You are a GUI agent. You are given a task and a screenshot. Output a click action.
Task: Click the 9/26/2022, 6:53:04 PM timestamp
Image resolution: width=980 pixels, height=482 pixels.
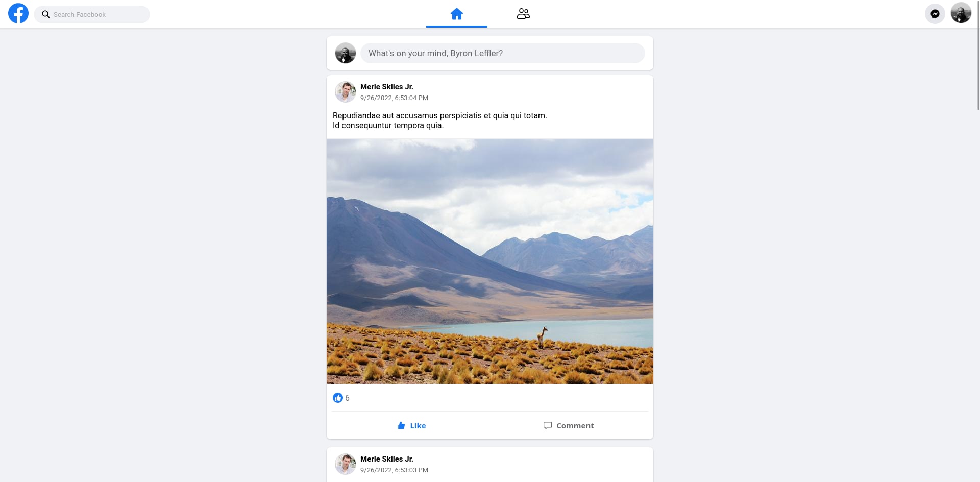tap(394, 98)
